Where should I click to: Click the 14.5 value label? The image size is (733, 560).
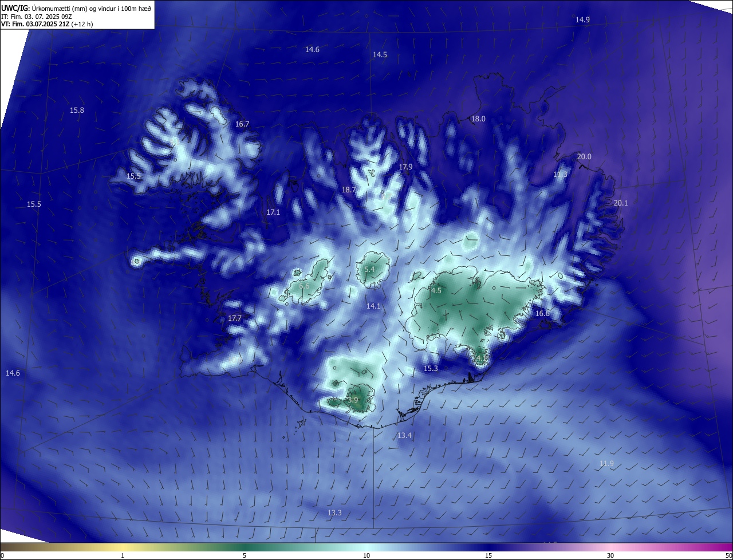(x=380, y=55)
